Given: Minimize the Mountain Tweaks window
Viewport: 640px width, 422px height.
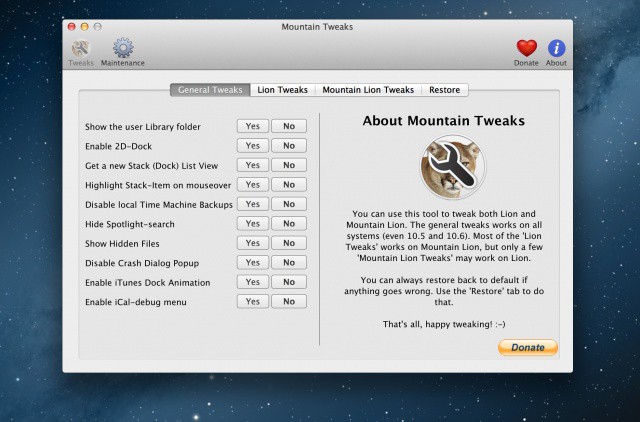Looking at the screenshot, I should pos(84,27).
